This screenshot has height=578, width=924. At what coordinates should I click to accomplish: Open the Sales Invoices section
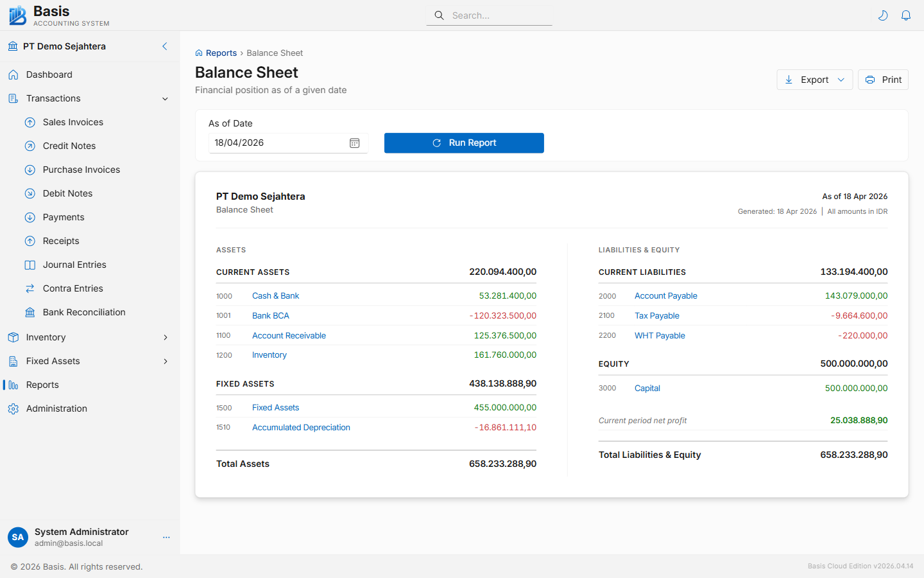[73, 122]
